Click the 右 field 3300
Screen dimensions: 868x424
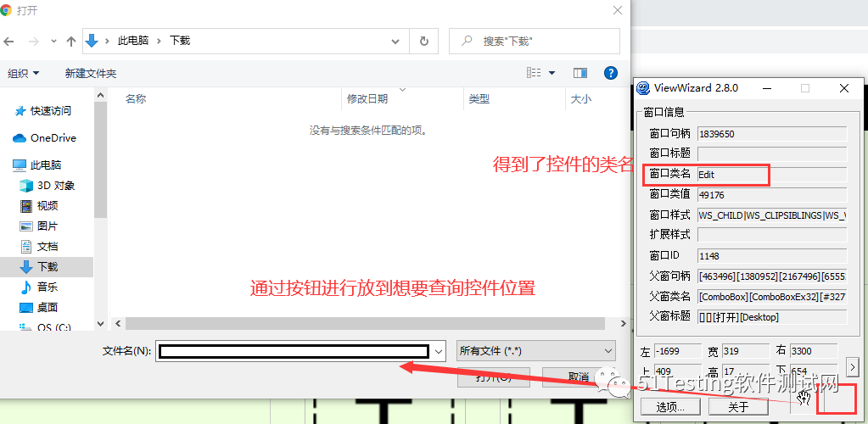click(814, 351)
